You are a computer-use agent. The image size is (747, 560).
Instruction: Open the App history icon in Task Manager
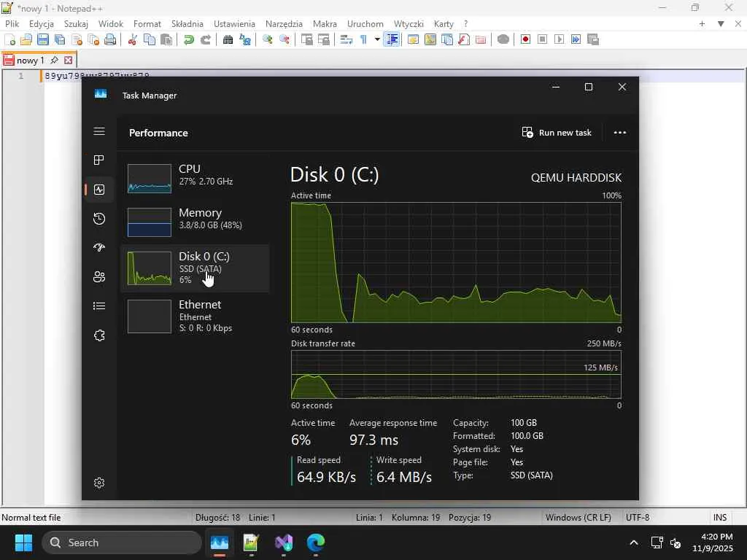click(x=99, y=219)
